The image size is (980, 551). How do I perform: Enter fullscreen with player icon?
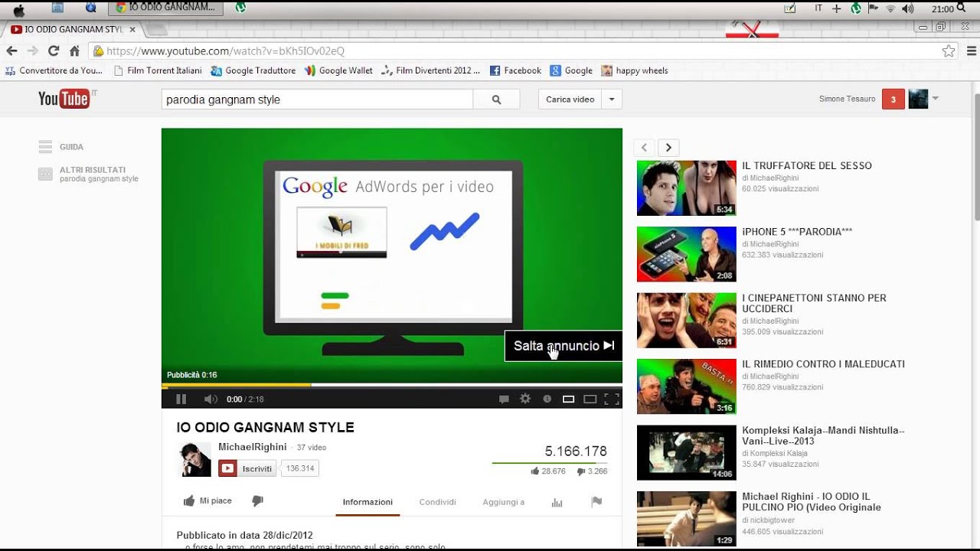tap(612, 399)
